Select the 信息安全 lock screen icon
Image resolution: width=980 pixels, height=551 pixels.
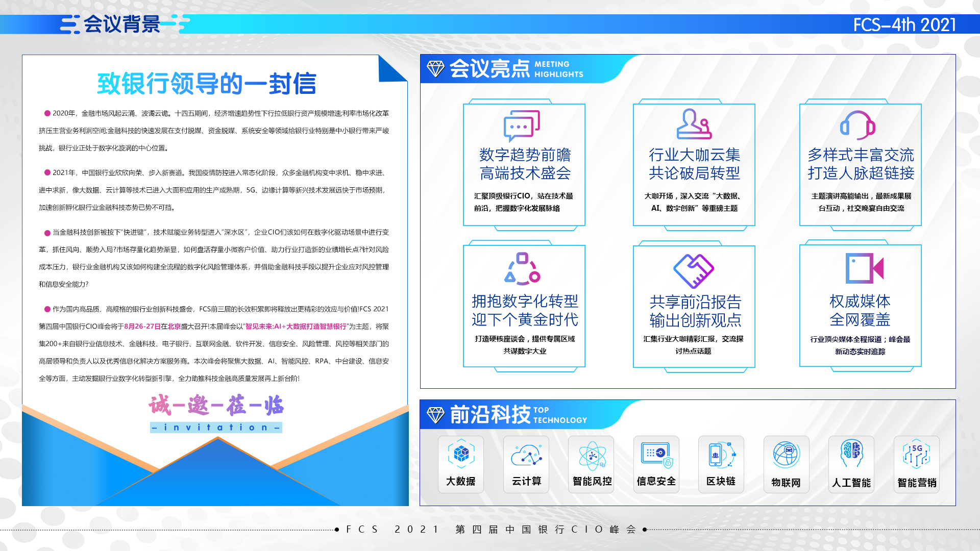(x=657, y=455)
